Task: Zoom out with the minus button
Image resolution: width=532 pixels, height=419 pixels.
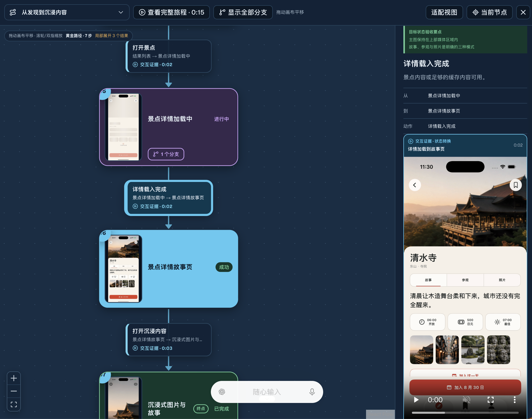Action: pyautogui.click(x=14, y=391)
